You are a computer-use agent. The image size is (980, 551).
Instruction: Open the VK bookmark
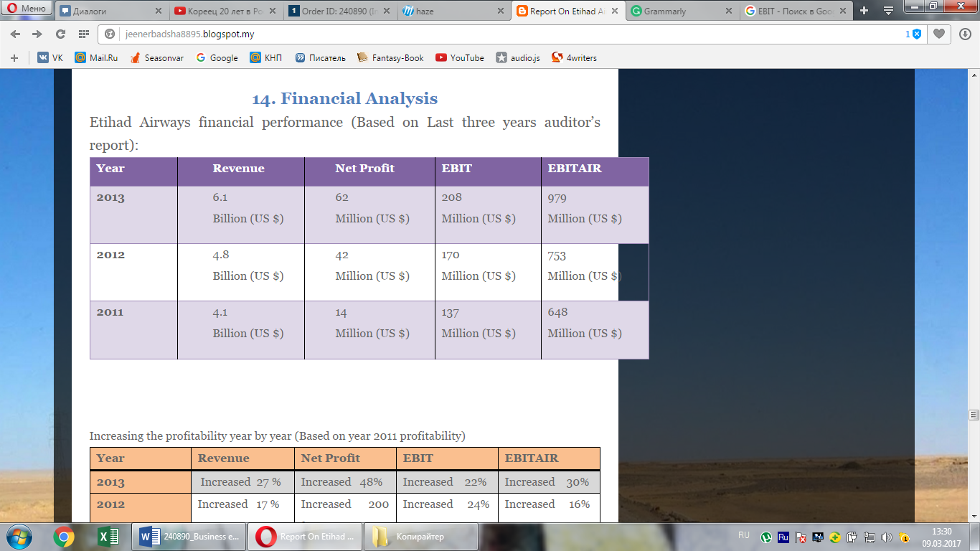click(x=50, y=58)
